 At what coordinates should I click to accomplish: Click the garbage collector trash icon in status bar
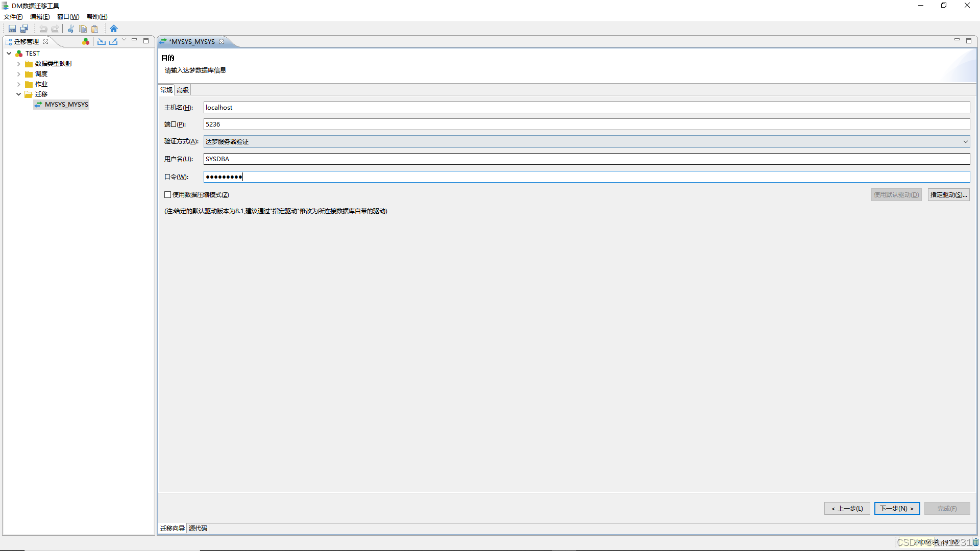point(975,542)
